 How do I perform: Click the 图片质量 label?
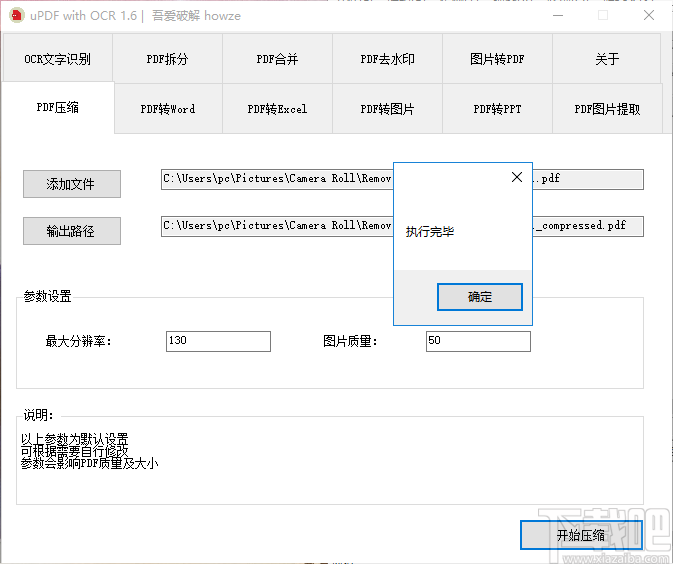click(x=350, y=341)
